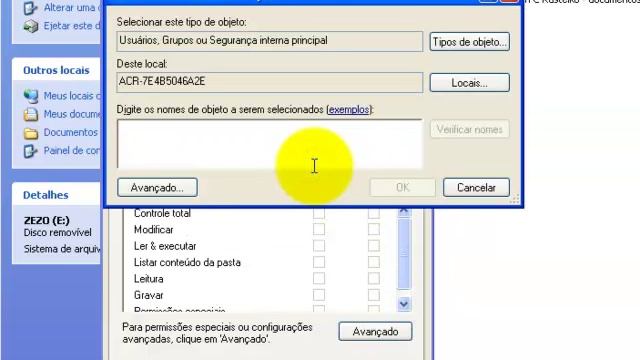Viewport: 640px width, 360px height.
Task: Tick Negar checkbox for Modificar
Action: (x=373, y=229)
